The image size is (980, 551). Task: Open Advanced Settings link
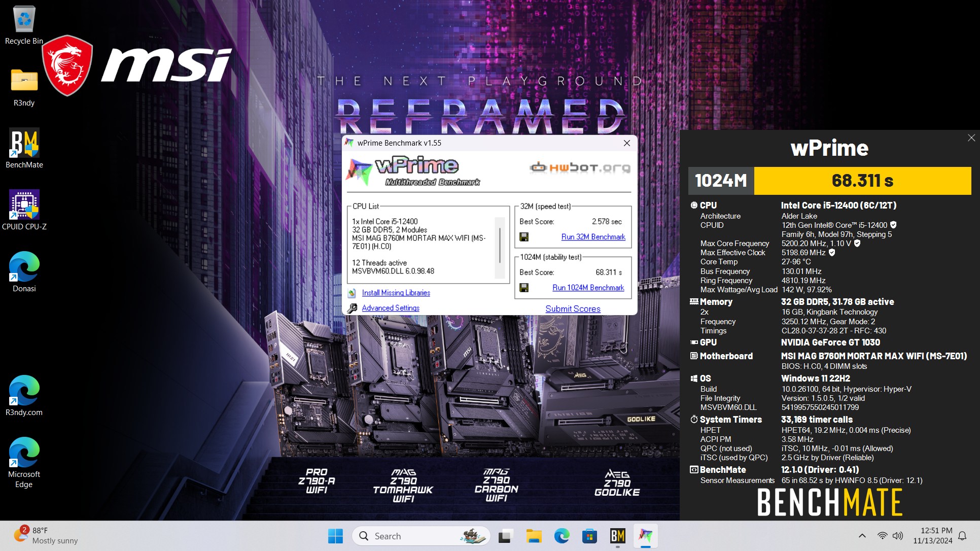point(391,308)
